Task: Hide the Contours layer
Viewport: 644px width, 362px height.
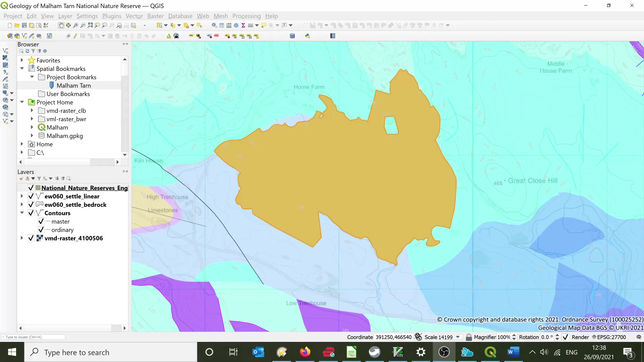Action: (31, 213)
